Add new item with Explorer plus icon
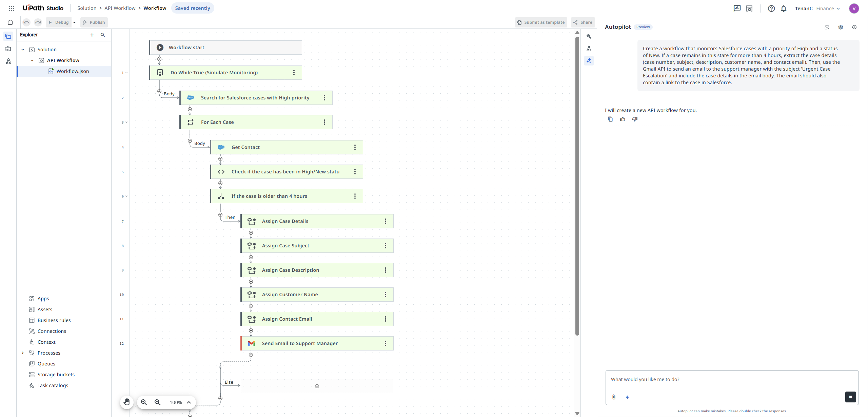Viewport: 868px width, 417px height. tap(92, 35)
